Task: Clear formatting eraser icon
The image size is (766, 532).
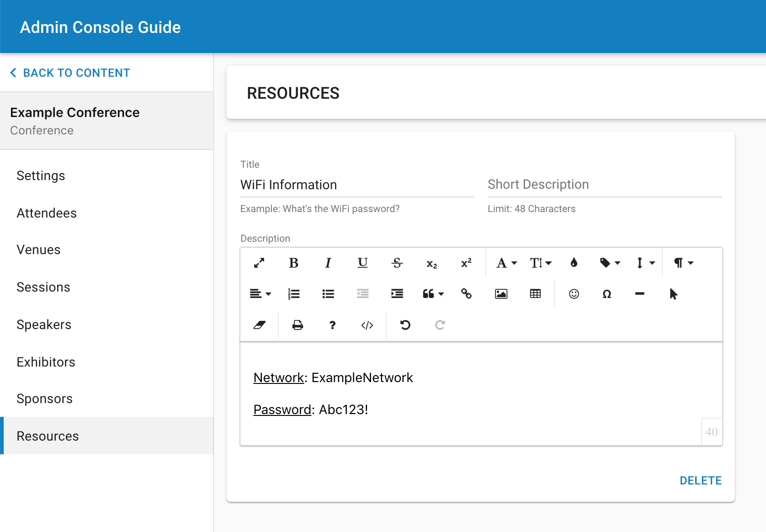Action: pyautogui.click(x=259, y=325)
